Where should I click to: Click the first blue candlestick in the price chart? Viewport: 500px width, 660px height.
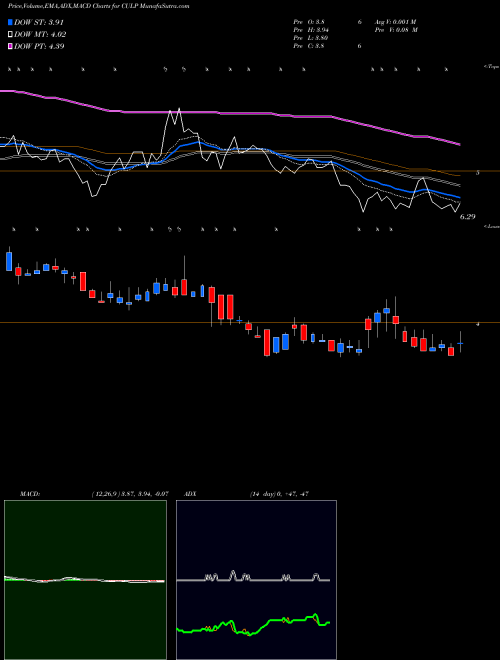coord(9,261)
